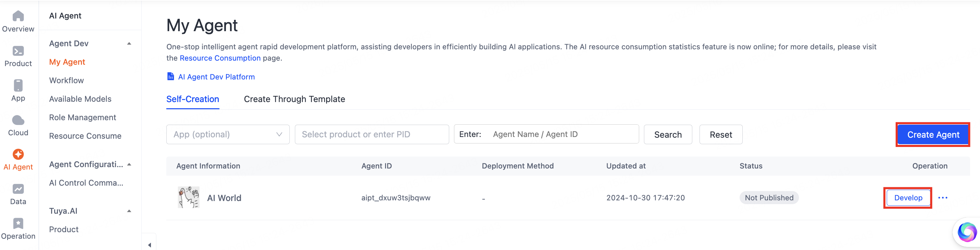This screenshot has width=980, height=250.
Task: Click the Updated at column header
Action: pos(625,166)
